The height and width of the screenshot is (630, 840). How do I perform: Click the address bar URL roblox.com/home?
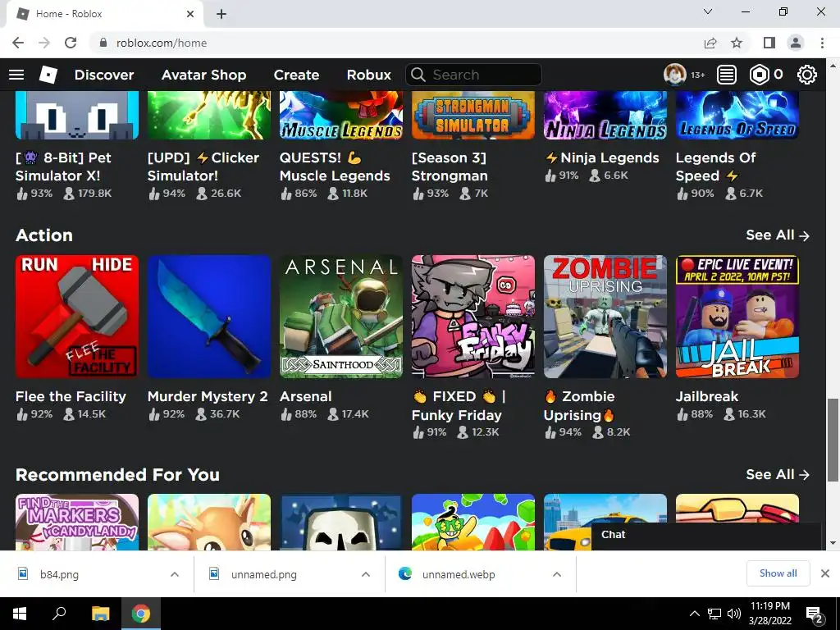click(162, 43)
